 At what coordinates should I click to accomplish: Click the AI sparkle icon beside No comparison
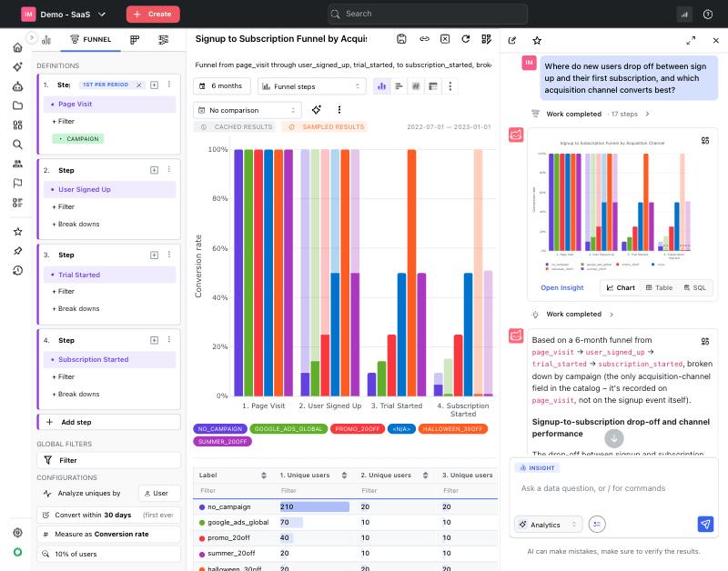click(x=317, y=110)
